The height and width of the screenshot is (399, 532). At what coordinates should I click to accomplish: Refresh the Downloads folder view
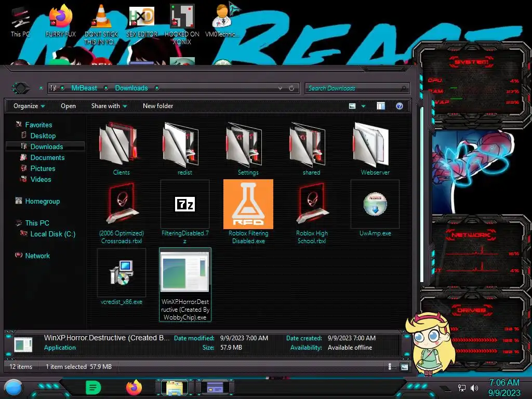pyautogui.click(x=291, y=88)
